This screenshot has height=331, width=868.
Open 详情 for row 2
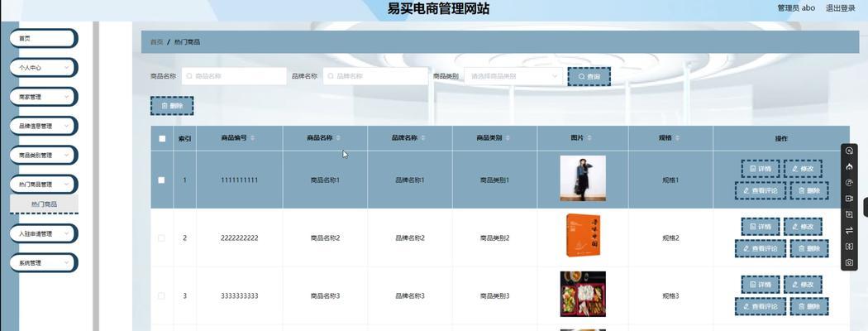coord(760,226)
